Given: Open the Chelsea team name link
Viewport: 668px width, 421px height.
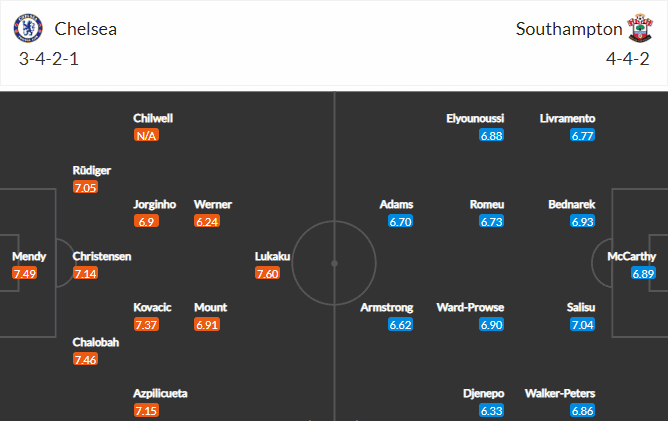Looking at the screenshot, I should [86, 29].
